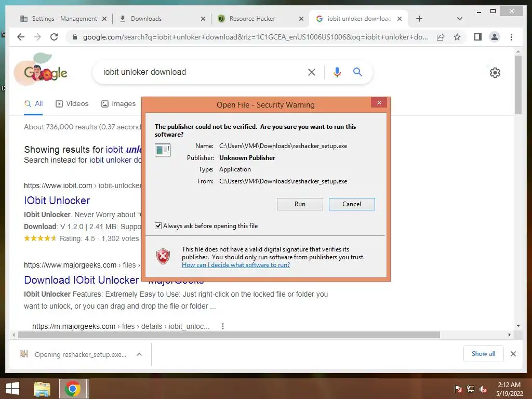Expand reshacker_setup.exe download options chevron
The width and height of the screenshot is (532, 399).
139,354
